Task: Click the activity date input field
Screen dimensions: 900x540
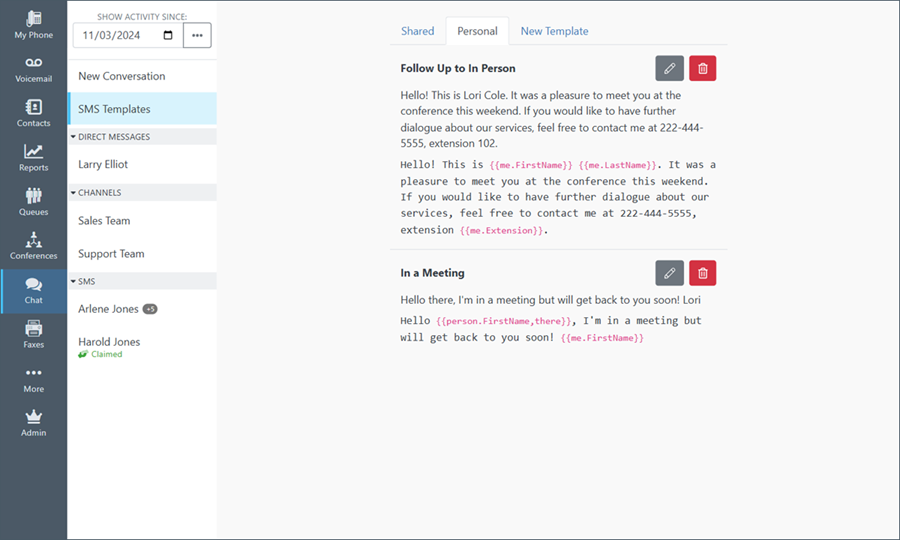Action: tap(115, 35)
